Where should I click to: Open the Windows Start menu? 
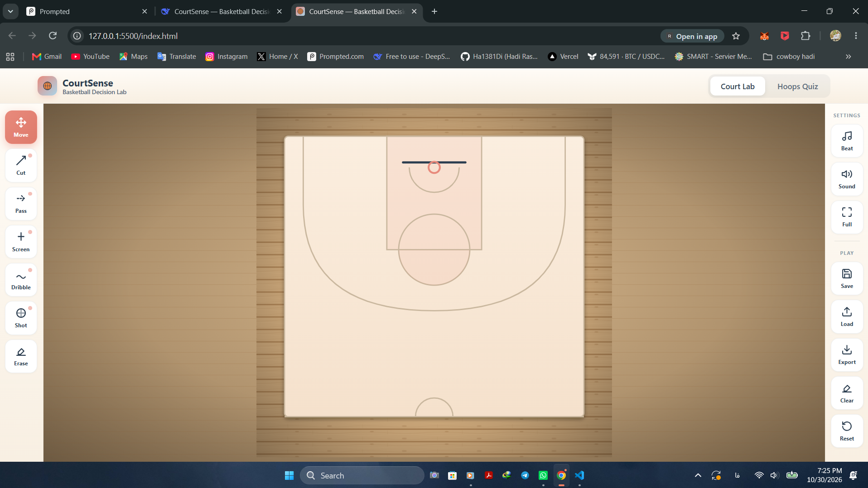[289, 475]
